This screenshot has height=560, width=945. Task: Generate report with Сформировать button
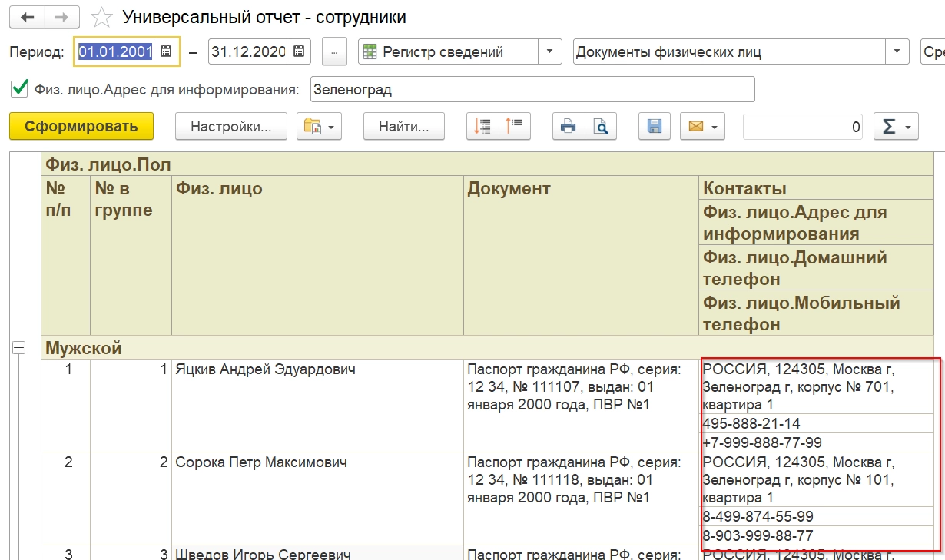(x=81, y=127)
